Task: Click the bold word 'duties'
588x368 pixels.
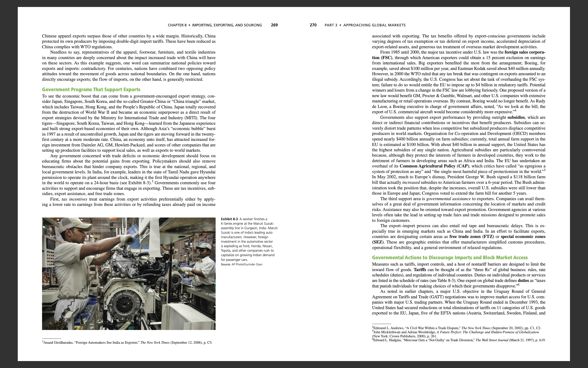Action: click(x=523, y=280)
